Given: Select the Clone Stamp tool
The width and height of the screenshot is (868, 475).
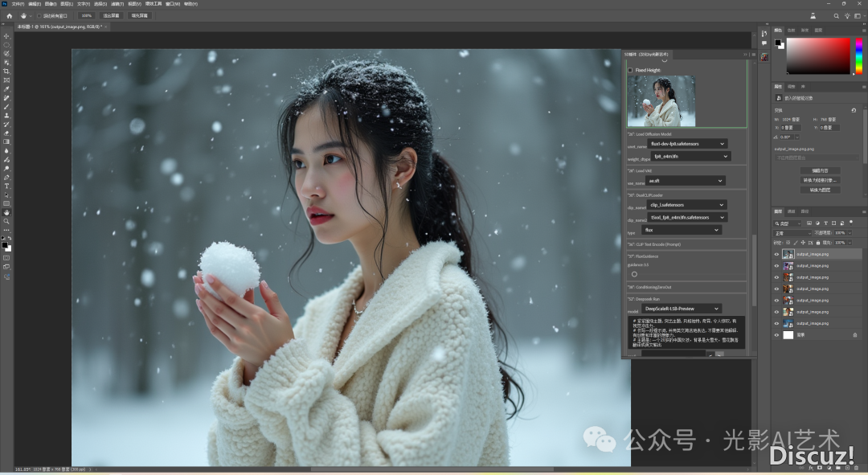Looking at the screenshot, I should pyautogui.click(x=6, y=116).
